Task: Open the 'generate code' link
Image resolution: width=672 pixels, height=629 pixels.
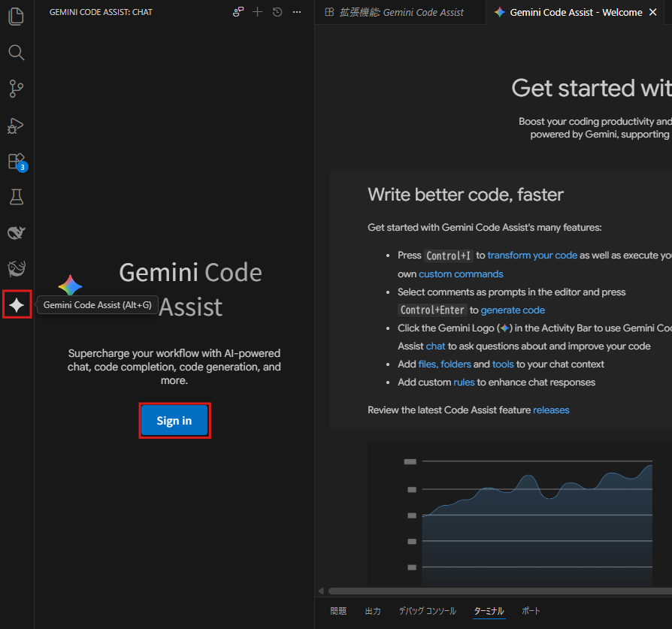Action: coord(513,310)
